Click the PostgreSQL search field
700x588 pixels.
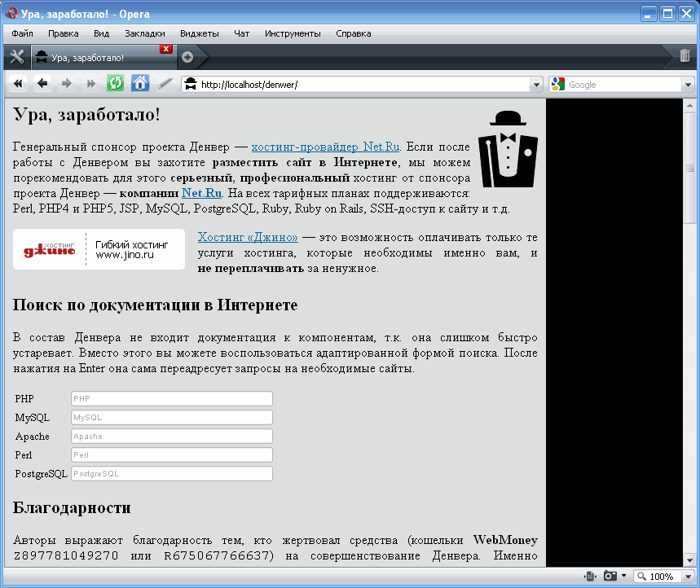172,474
